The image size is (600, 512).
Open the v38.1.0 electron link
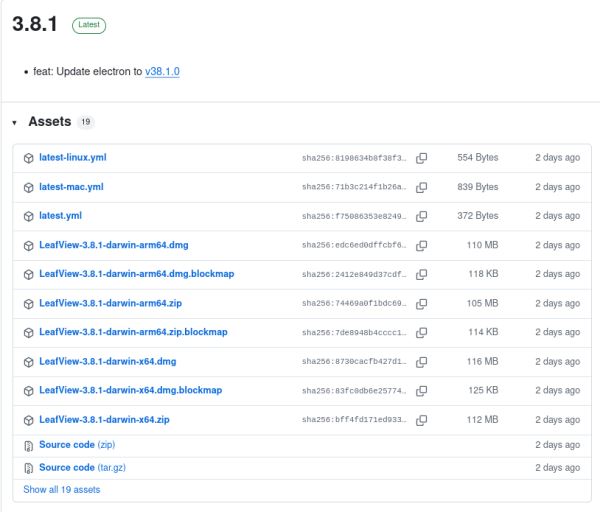(x=162, y=73)
